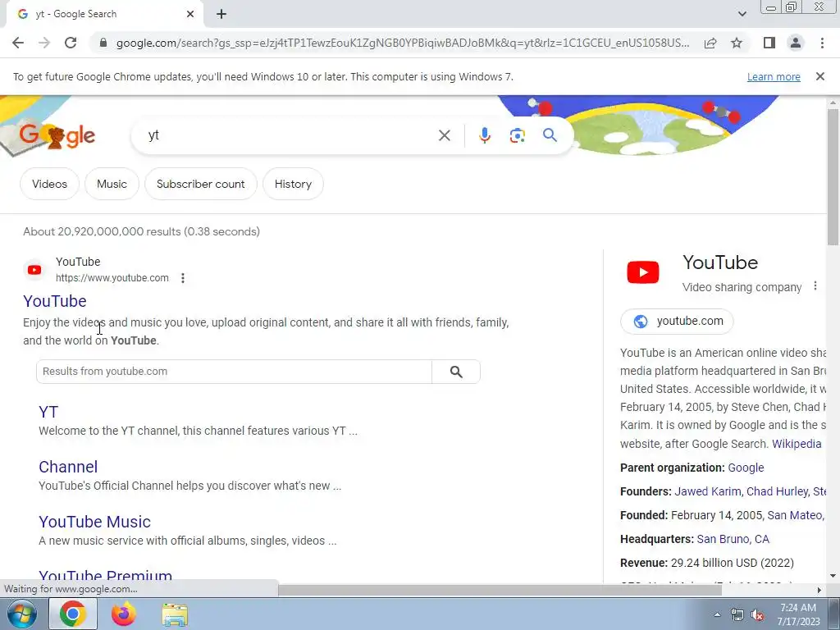
Task: Start search by voice microphone
Action: click(x=484, y=135)
